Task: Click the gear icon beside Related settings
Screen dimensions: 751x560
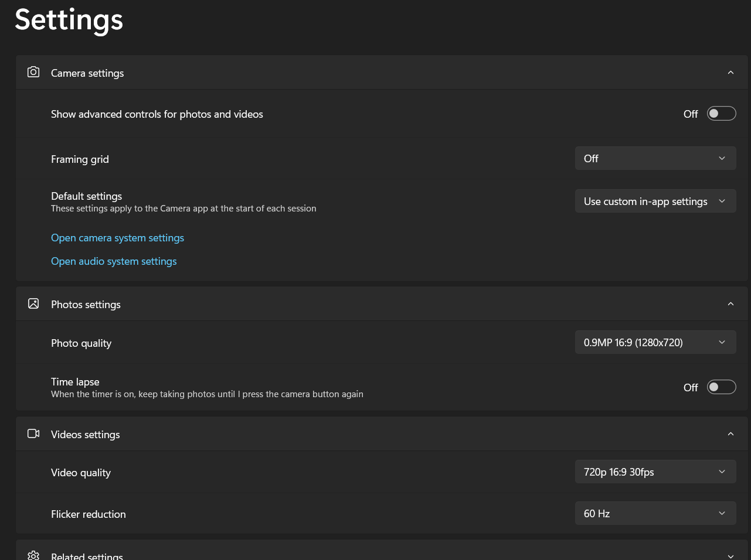Action: (33, 555)
